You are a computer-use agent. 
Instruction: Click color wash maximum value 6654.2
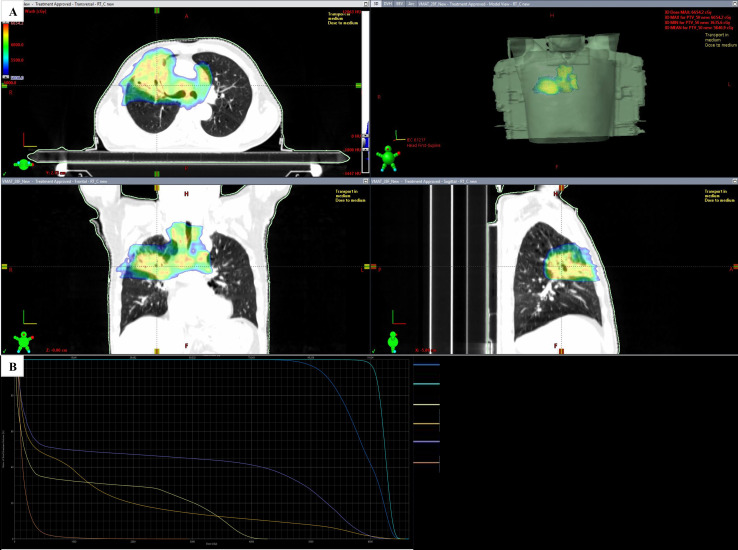[16, 23]
